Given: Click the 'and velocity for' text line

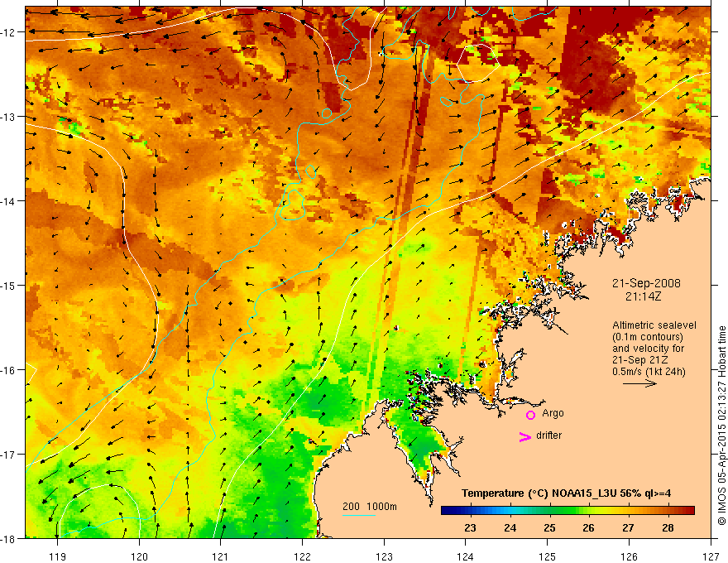Looking at the screenshot, I should (648, 349).
